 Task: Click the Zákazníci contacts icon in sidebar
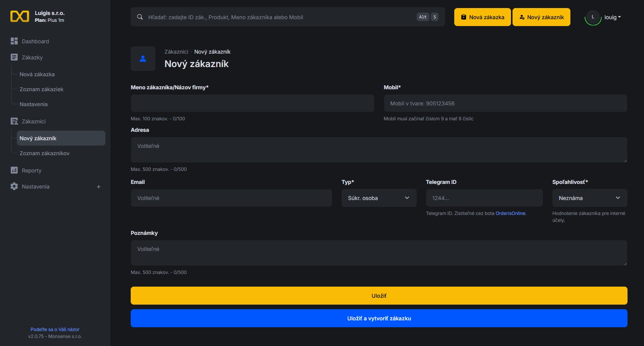14,121
